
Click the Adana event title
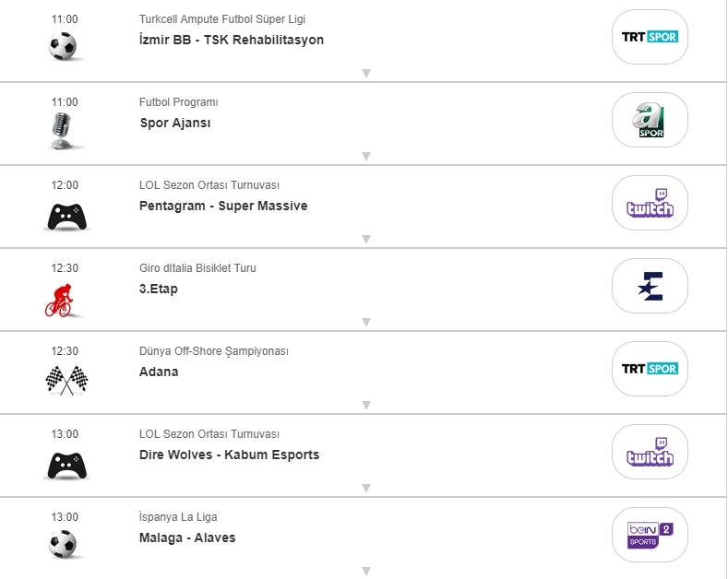[x=159, y=372]
